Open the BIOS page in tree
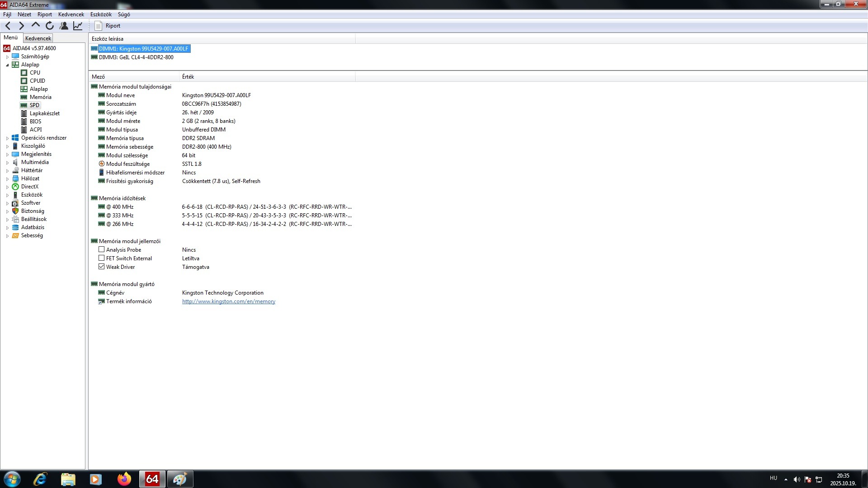 click(x=35, y=122)
